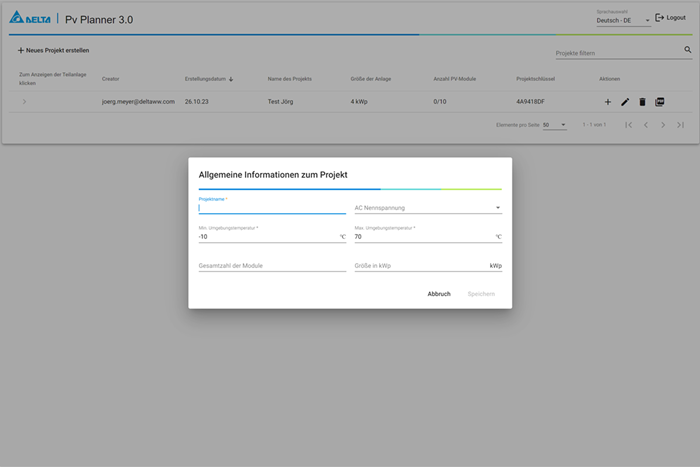Click the previous page arrow
Screen dimensions: 700x467
point(646,125)
